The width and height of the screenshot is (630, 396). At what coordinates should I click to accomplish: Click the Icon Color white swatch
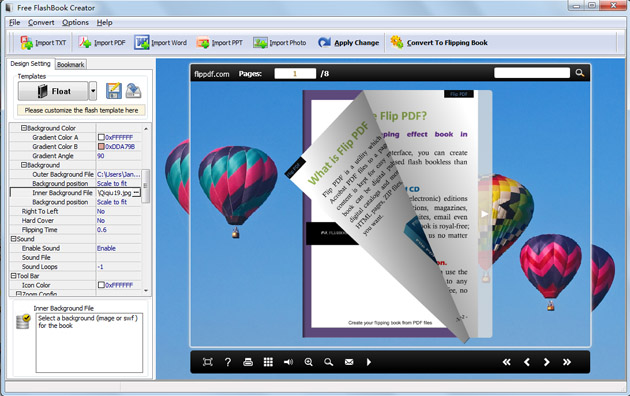(101, 285)
